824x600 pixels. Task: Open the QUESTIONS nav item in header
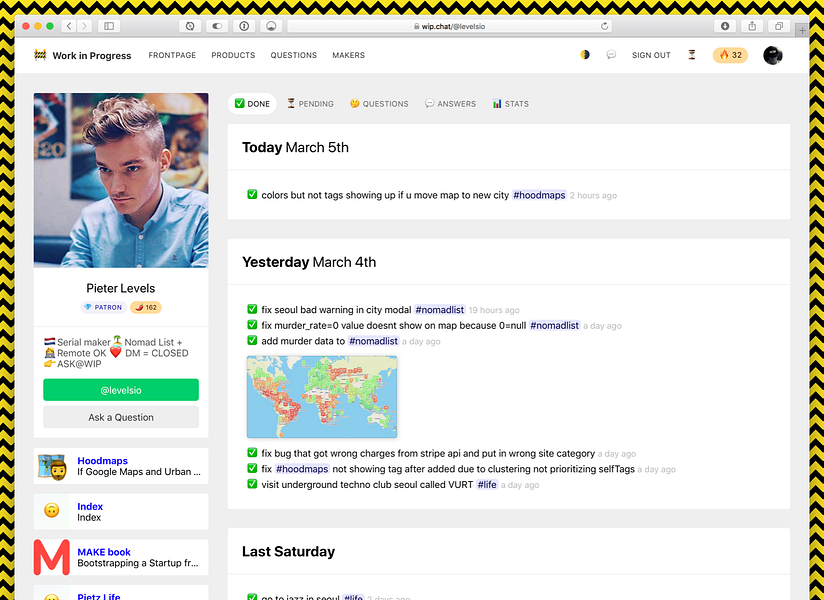(294, 55)
